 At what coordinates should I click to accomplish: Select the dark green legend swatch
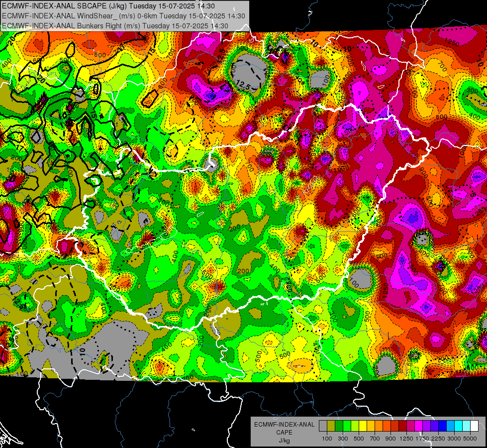tap(339, 426)
